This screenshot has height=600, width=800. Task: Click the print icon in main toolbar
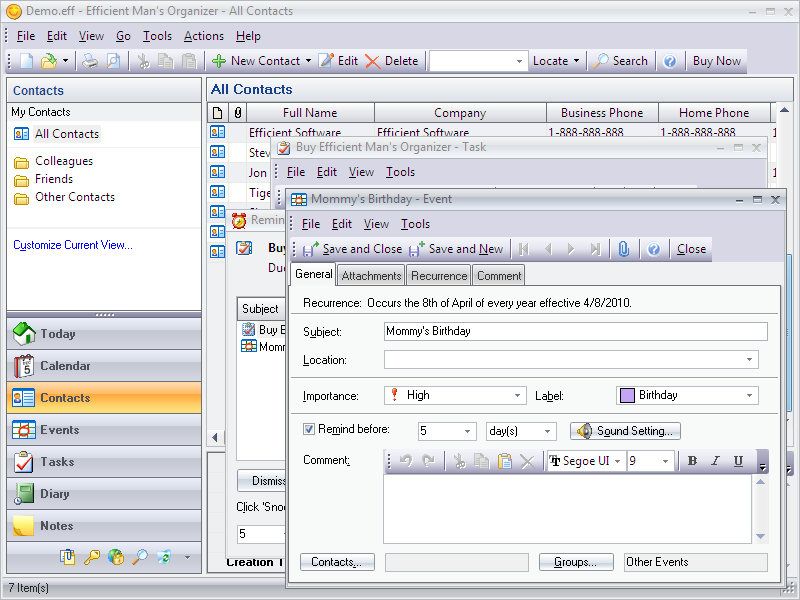click(x=90, y=61)
